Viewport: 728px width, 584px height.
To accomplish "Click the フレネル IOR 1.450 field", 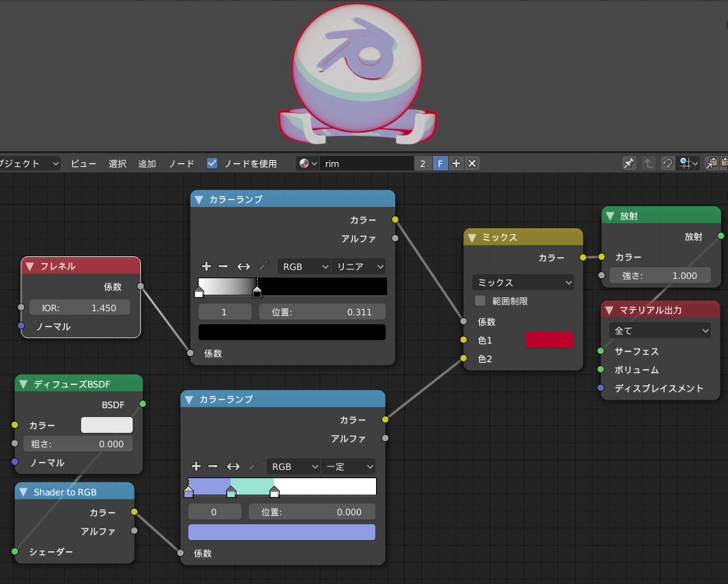I will coord(79,308).
